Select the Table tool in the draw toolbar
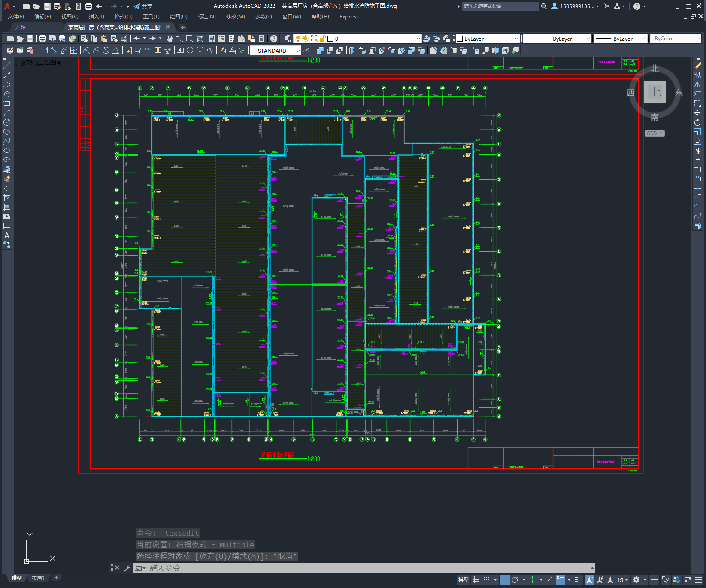Screen dimensions: 706x588 7,226
